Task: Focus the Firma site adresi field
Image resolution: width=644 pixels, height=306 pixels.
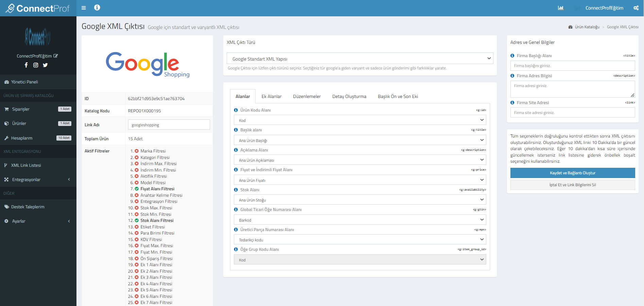Action: [573, 112]
